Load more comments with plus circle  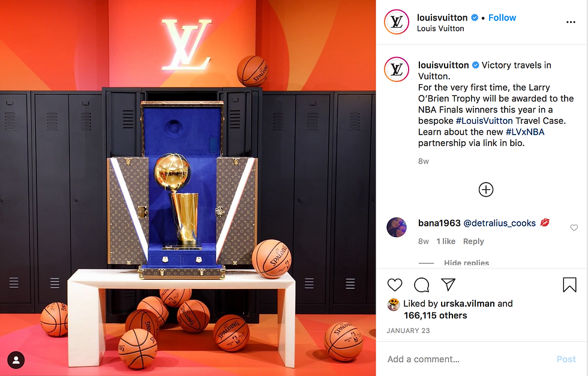(485, 189)
